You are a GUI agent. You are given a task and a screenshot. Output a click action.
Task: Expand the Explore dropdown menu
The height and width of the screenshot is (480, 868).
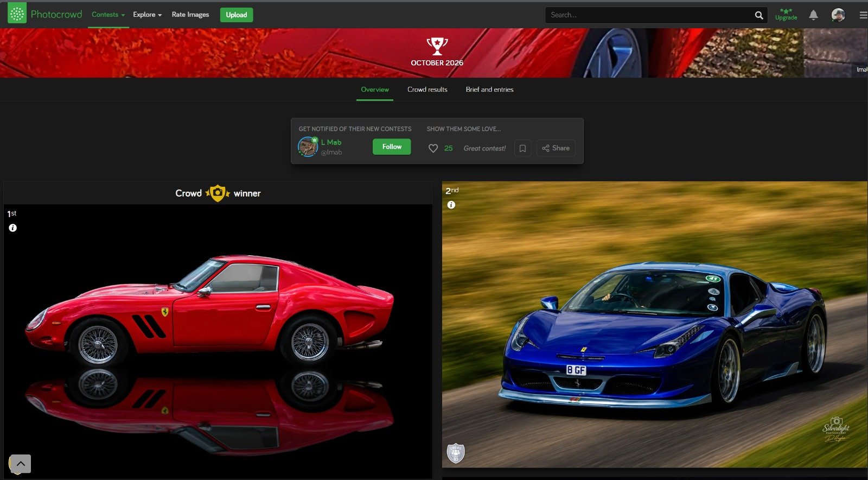click(147, 15)
